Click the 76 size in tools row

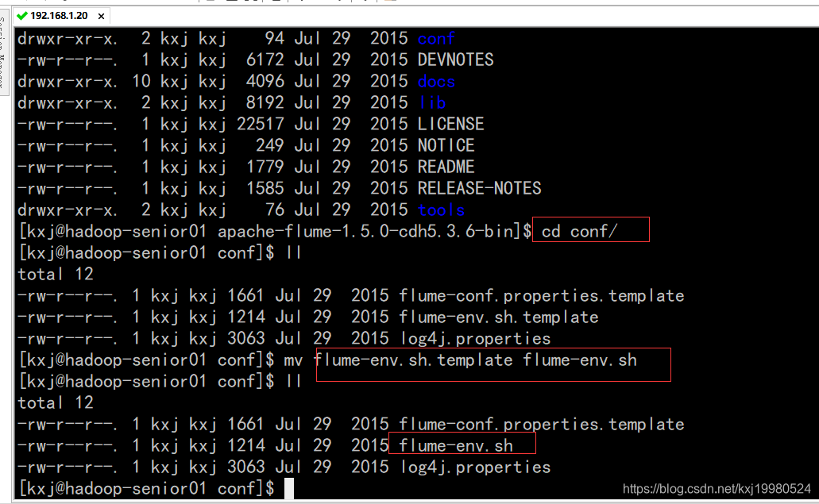[x=275, y=210]
